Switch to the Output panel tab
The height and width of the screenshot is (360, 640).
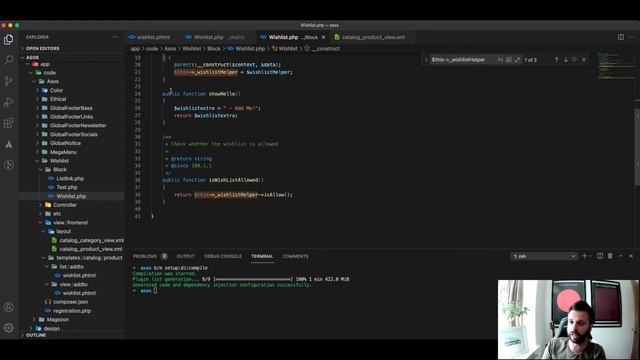pyautogui.click(x=185, y=256)
